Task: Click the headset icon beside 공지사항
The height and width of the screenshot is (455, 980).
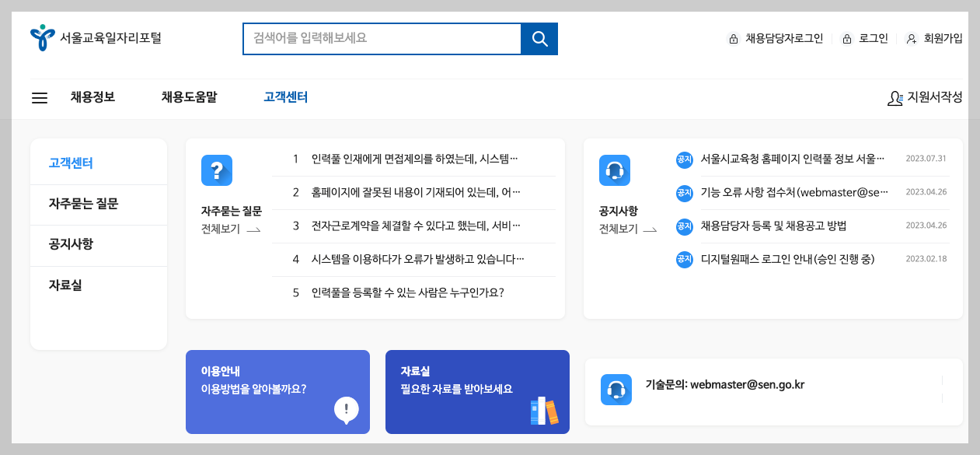Action: pos(615,170)
